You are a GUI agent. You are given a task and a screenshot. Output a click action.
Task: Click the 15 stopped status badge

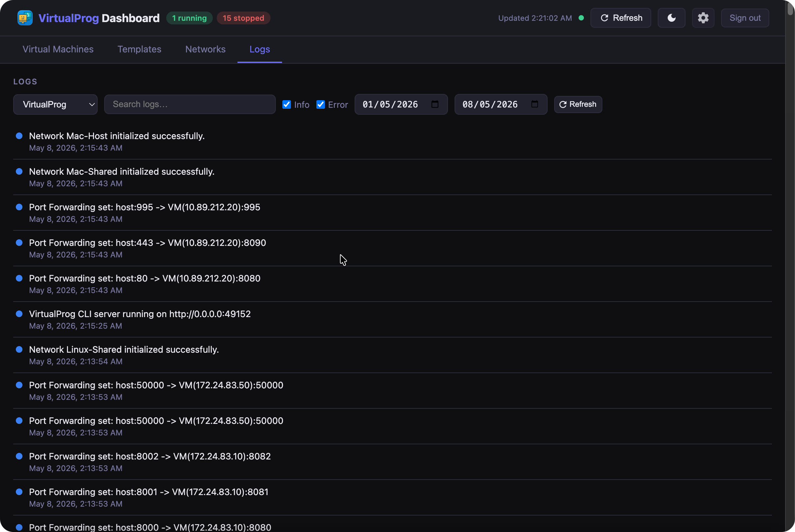(x=243, y=18)
